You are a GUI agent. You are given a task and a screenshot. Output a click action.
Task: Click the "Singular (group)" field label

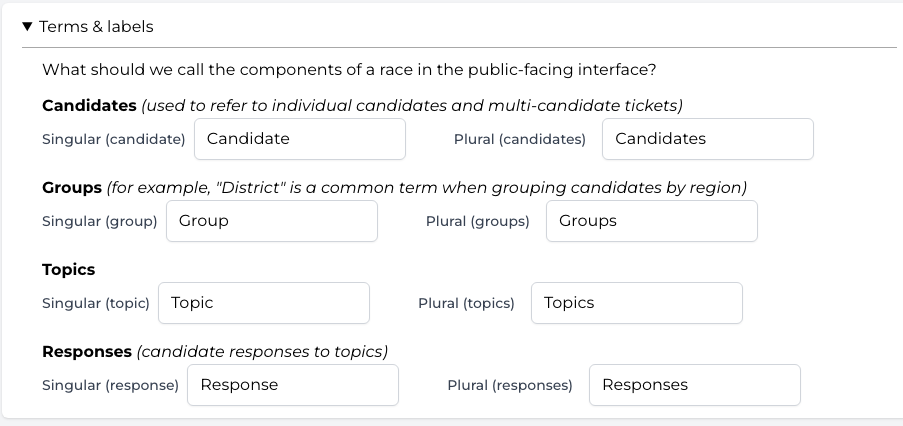pos(100,222)
